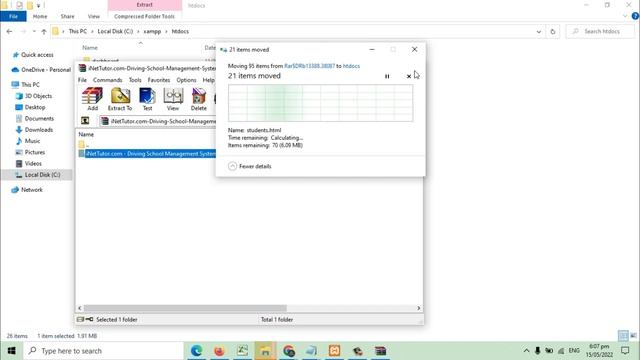Click the WinRAR View icon
Image resolution: width=640 pixels, height=360 pixels.
point(173,99)
